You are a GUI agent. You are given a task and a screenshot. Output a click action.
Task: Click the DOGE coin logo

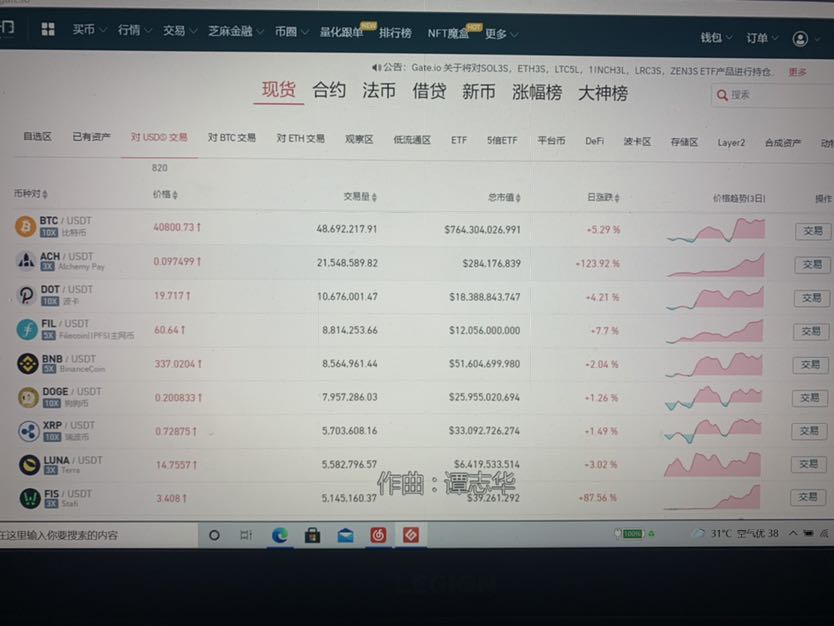(28, 397)
